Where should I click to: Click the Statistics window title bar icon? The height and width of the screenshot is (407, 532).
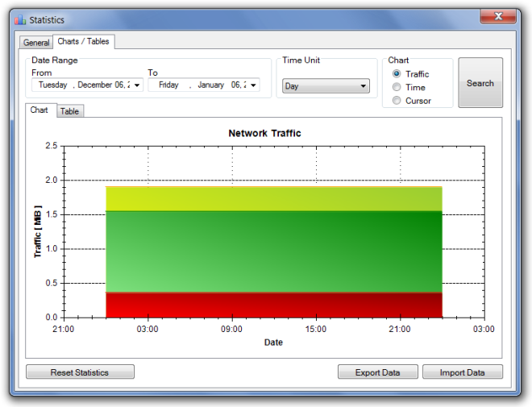20,20
